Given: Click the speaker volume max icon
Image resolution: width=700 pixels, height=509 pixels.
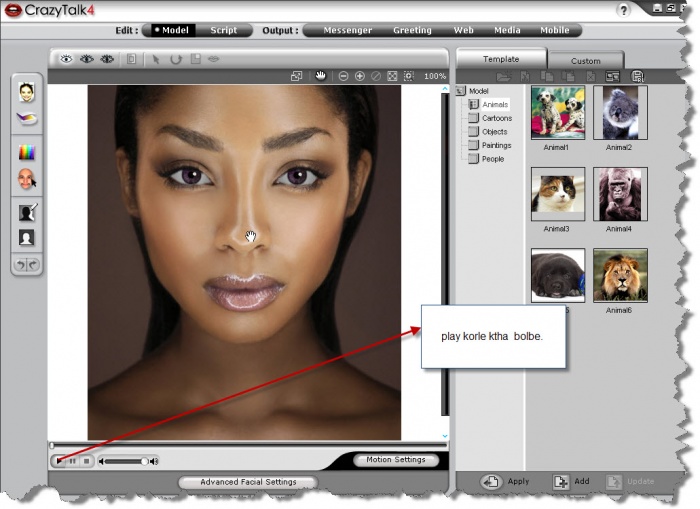Looking at the screenshot, I should (154, 461).
